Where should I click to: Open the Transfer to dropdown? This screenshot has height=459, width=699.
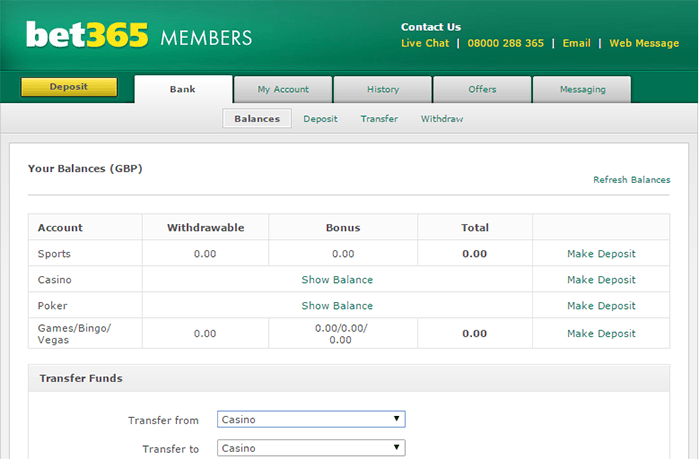pos(311,448)
